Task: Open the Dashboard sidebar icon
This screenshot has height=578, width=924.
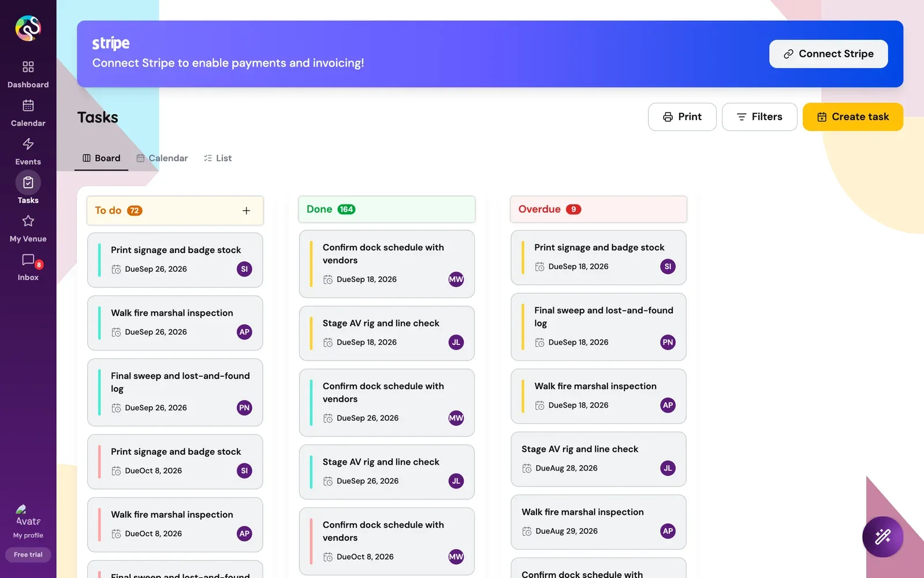Action: (28, 67)
